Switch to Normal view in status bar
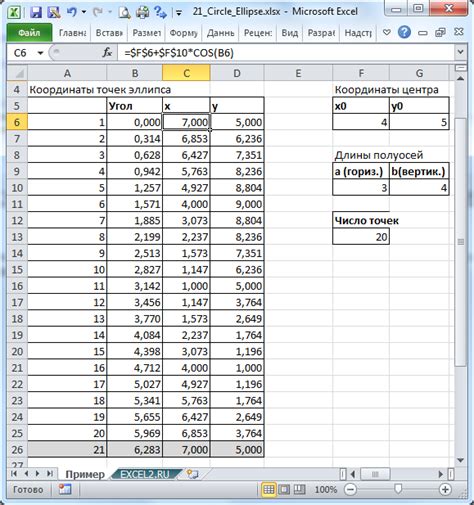474x505 pixels. [x=269, y=489]
